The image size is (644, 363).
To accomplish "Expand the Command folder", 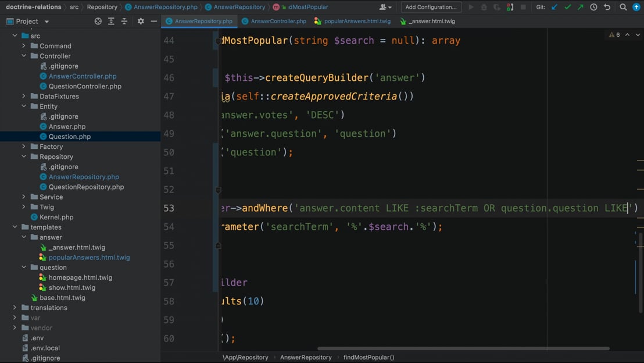I will pos(24,46).
